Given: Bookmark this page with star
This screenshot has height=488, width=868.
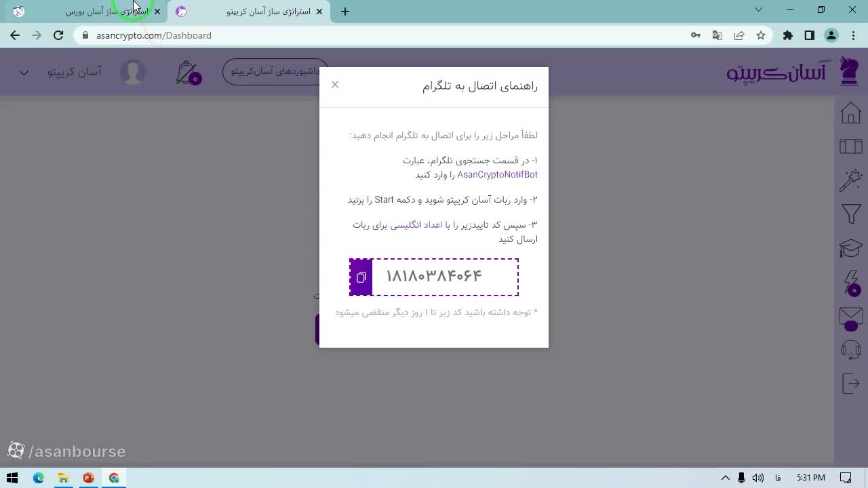Looking at the screenshot, I should pos(761,35).
